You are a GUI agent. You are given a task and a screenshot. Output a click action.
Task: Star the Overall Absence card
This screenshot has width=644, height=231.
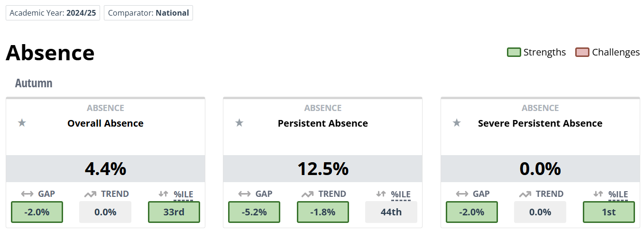(22, 123)
